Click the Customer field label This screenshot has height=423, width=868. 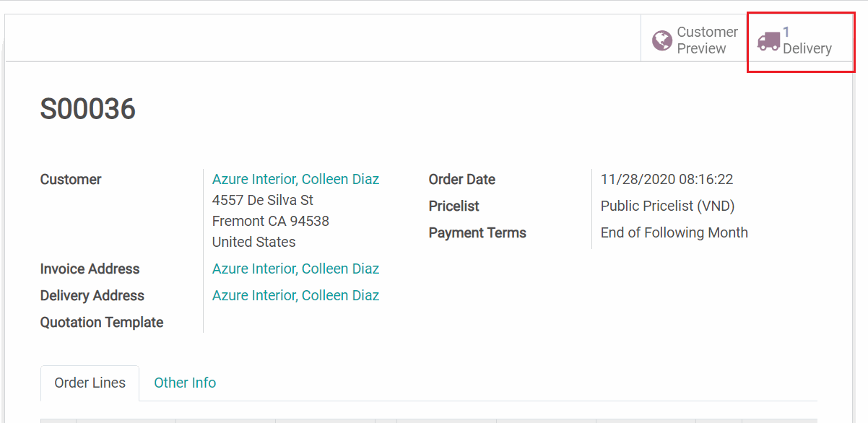point(71,179)
